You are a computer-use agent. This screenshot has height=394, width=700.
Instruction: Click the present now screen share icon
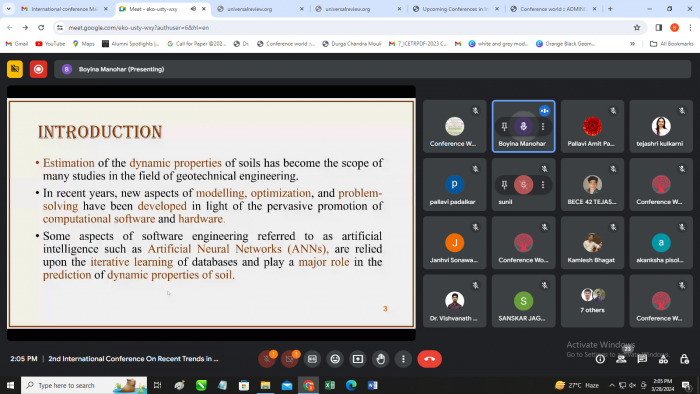(x=358, y=359)
